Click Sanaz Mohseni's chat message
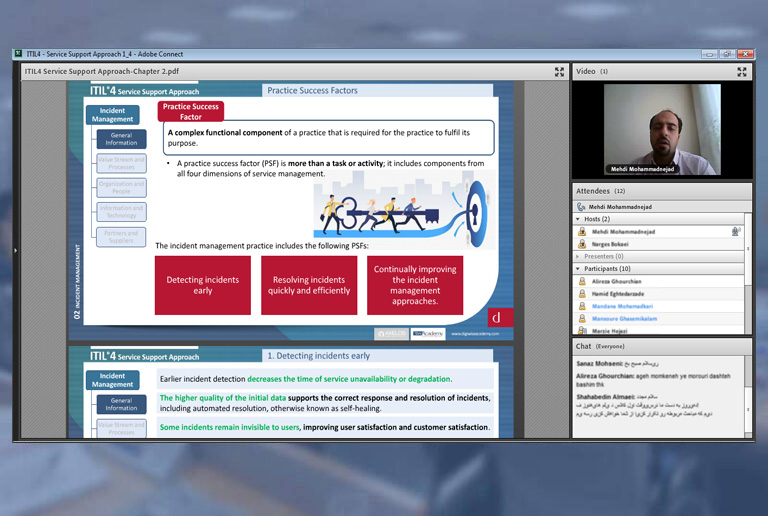Screen dimensions: 768x516 pyautogui.click(x=618, y=363)
